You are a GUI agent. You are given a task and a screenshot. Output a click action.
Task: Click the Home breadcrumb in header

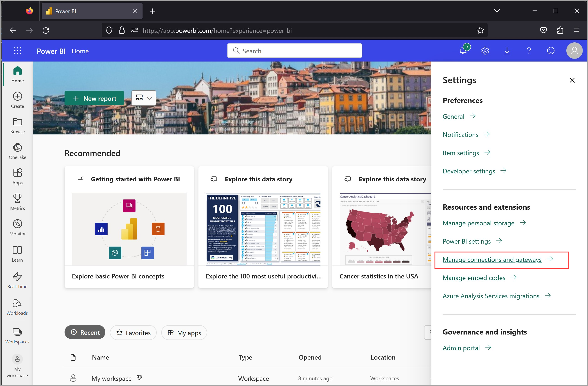coord(80,51)
